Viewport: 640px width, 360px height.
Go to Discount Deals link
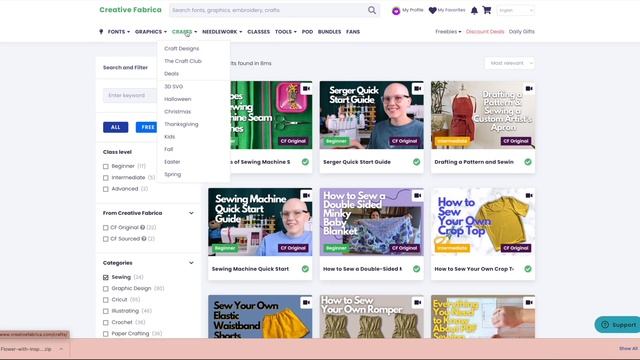485,32
